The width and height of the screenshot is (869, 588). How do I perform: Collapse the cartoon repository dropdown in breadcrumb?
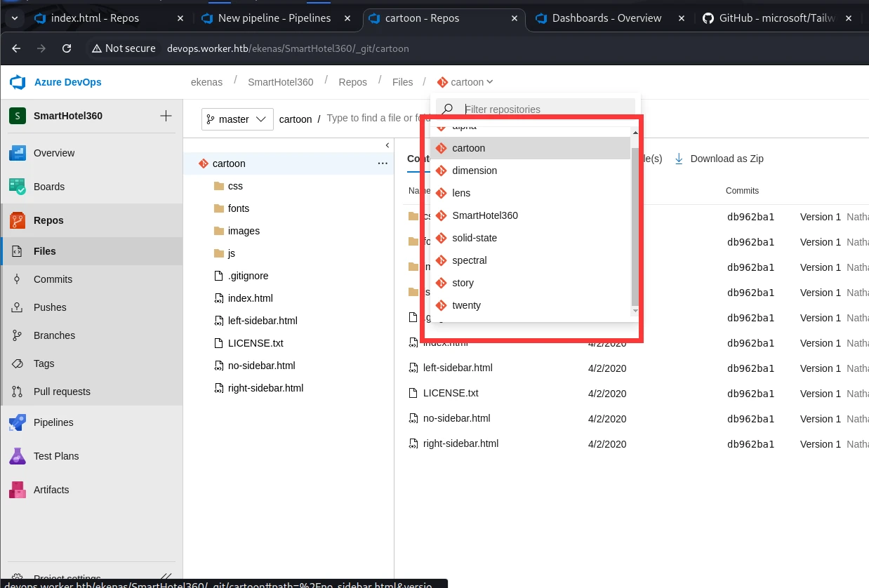pos(465,82)
